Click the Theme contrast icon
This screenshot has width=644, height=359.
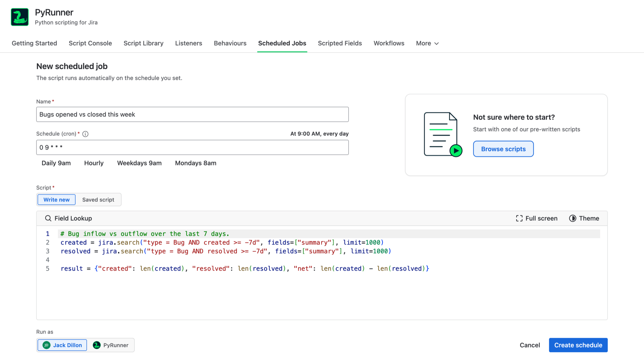point(573,218)
